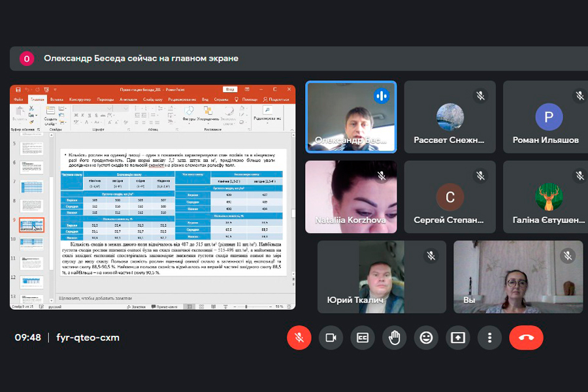588x392 pixels.
Task: Click русский language indicator in status bar
Action: point(55,306)
